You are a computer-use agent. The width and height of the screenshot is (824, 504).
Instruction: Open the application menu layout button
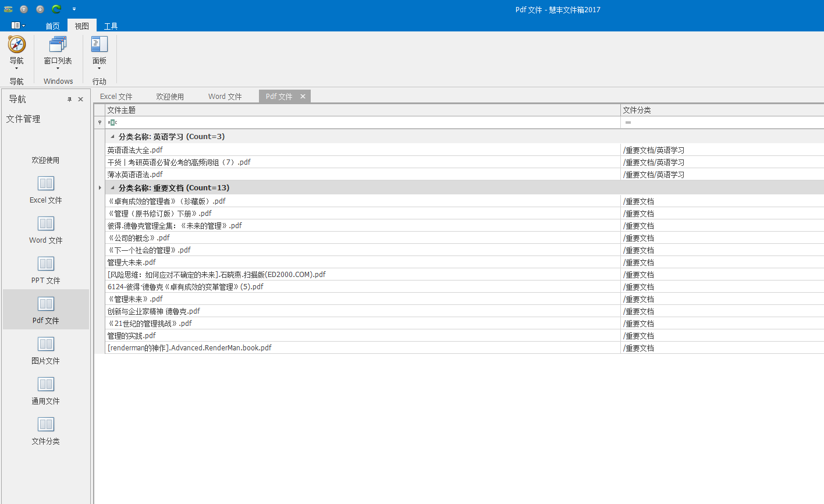tap(18, 26)
